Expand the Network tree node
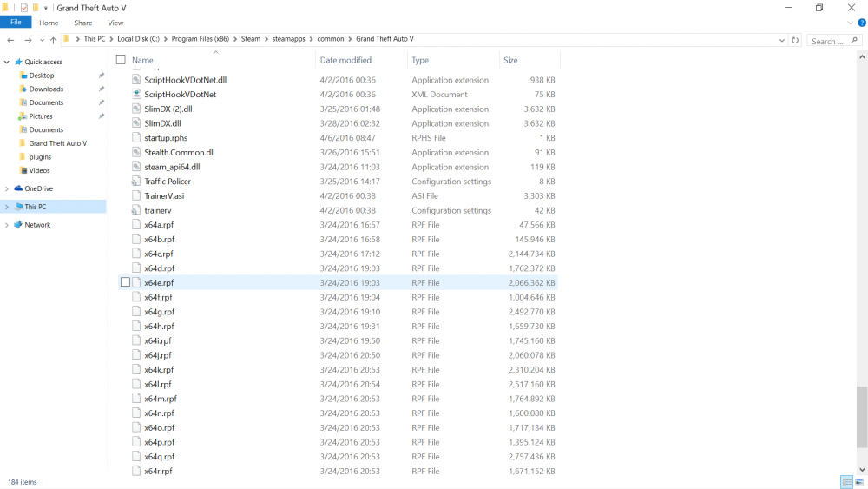Screen dimensions: 868x489 [x=7, y=225]
